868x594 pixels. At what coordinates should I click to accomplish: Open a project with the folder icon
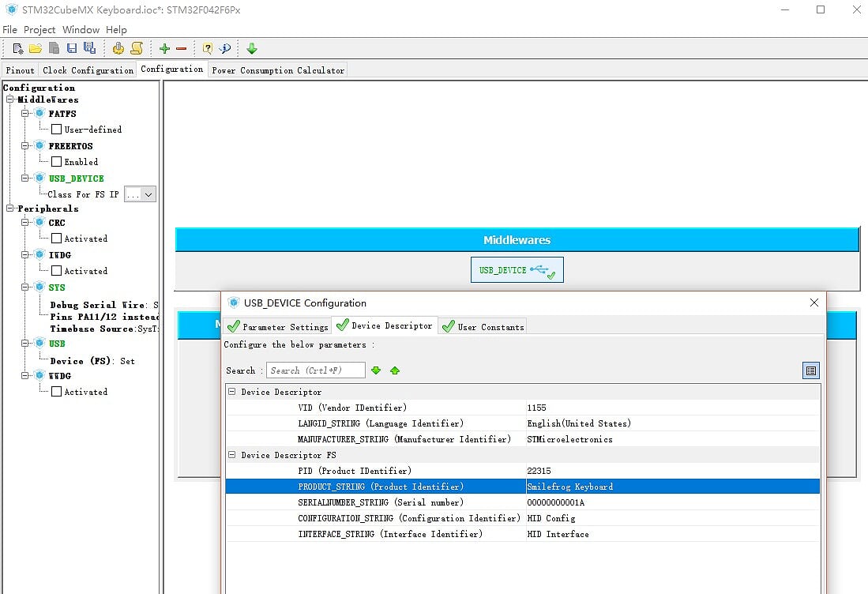click(36, 49)
